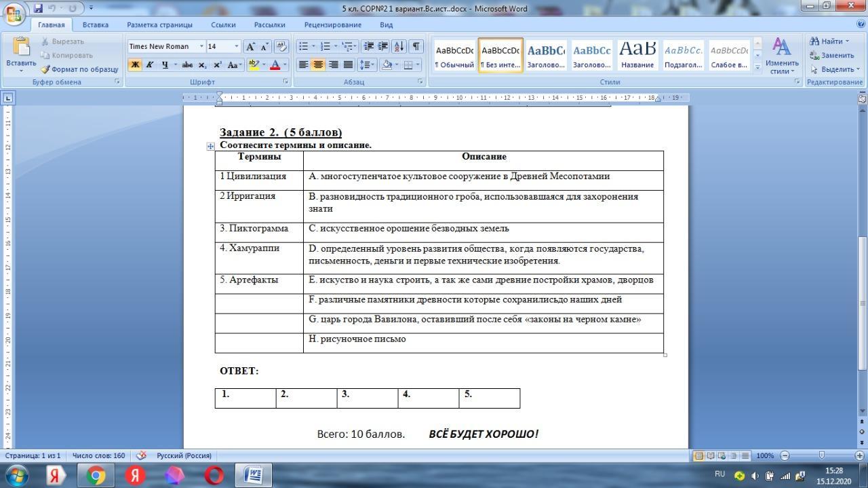The width and height of the screenshot is (868, 488).
Task: Open the font size 14 dropdown
Action: click(237, 46)
